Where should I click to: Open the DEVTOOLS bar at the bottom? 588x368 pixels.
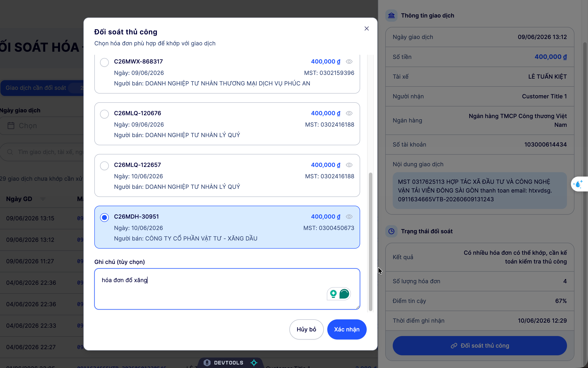(x=230, y=363)
